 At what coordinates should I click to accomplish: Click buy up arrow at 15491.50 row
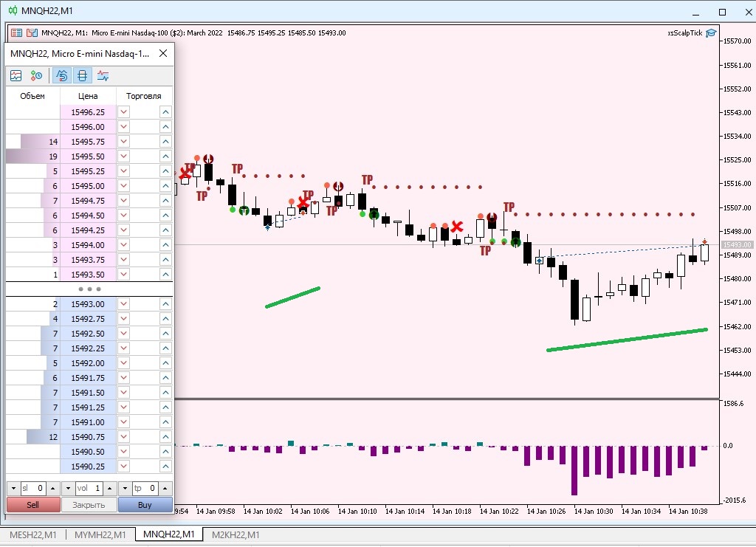(x=165, y=392)
